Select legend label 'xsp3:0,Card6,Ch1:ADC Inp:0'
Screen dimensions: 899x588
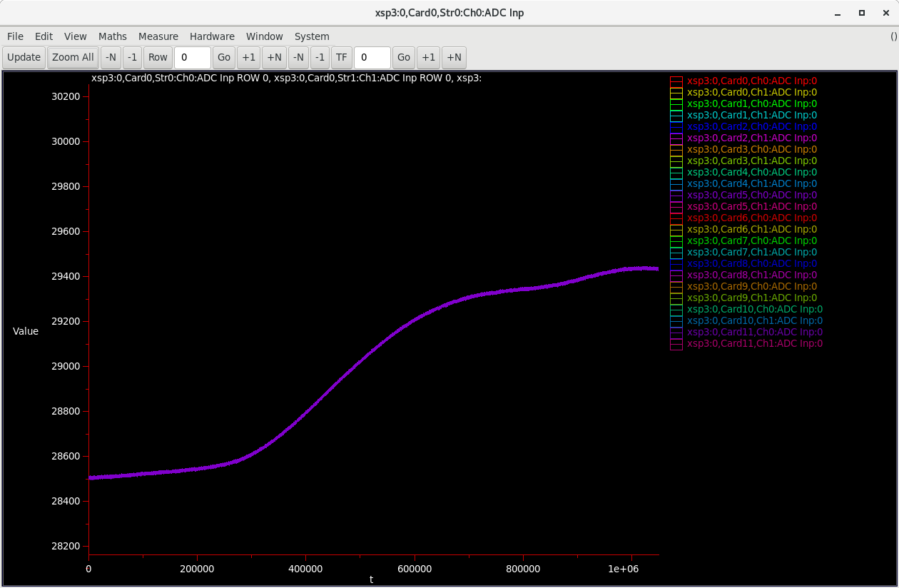click(752, 230)
